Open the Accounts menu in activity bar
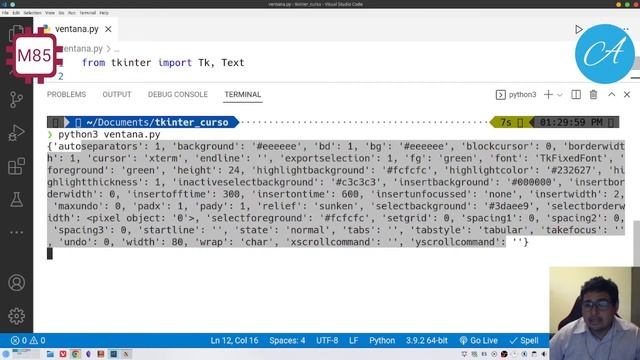The image size is (640, 360). (16, 282)
